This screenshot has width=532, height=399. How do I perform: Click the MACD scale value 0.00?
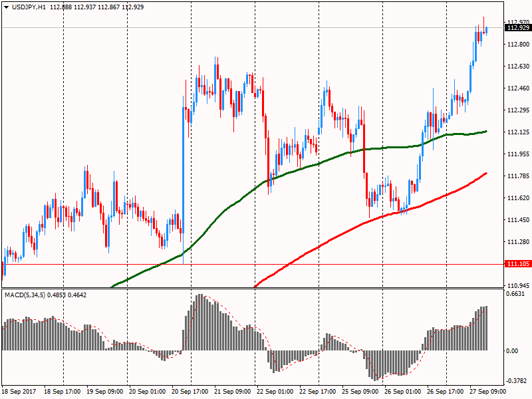(x=512, y=351)
